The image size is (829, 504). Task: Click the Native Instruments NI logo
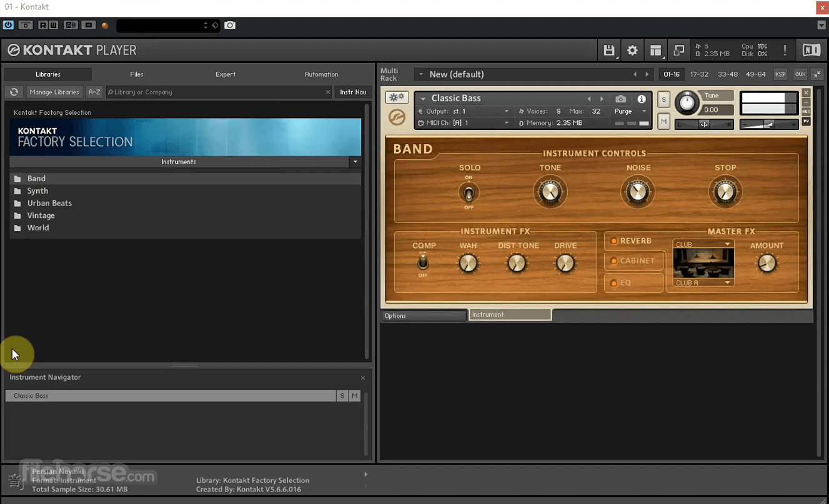pyautogui.click(x=811, y=50)
